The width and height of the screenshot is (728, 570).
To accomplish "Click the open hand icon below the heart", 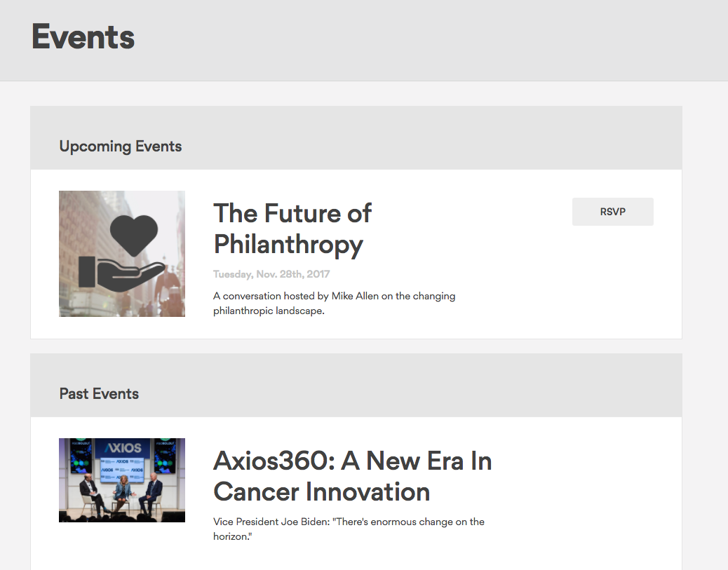I will (119, 272).
